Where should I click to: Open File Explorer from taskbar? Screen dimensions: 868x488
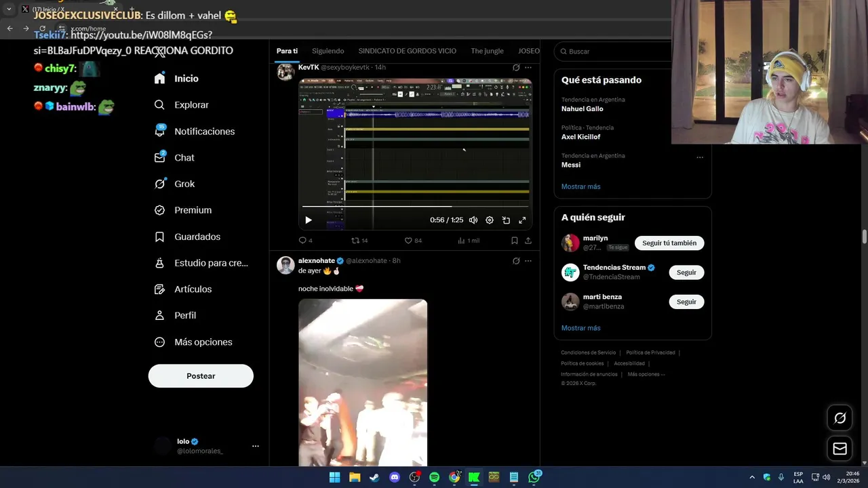click(355, 477)
